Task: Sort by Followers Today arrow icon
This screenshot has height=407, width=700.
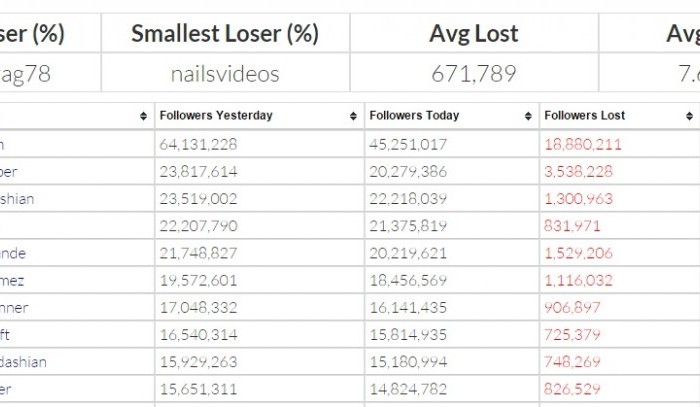Action: point(528,116)
